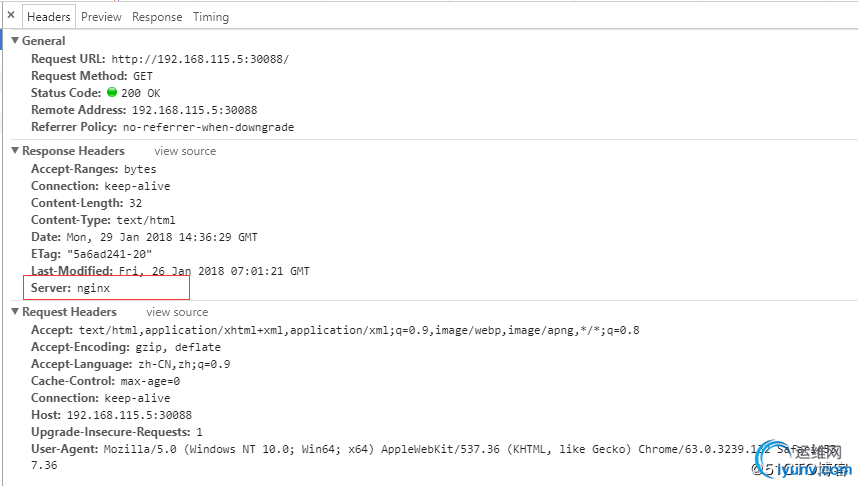Click the Server: nginx header row
Viewport: 858px width, 486px height.
click(x=106, y=288)
